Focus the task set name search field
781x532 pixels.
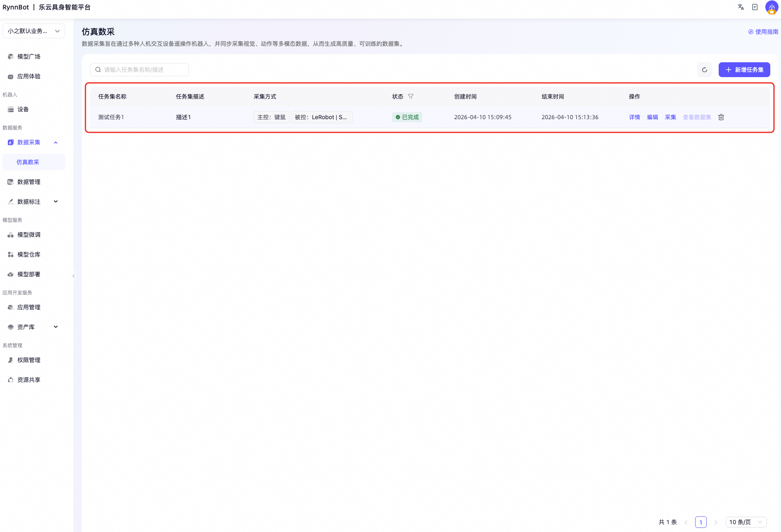point(140,70)
